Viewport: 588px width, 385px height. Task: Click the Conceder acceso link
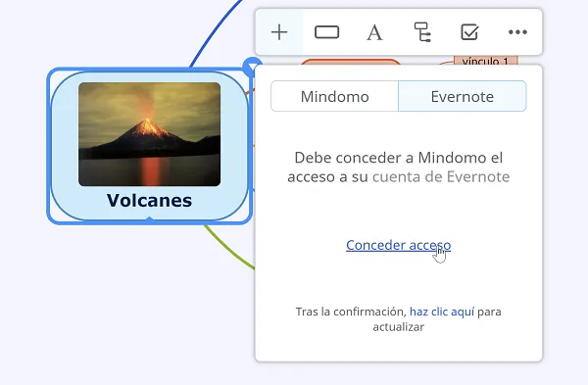pyautogui.click(x=398, y=245)
